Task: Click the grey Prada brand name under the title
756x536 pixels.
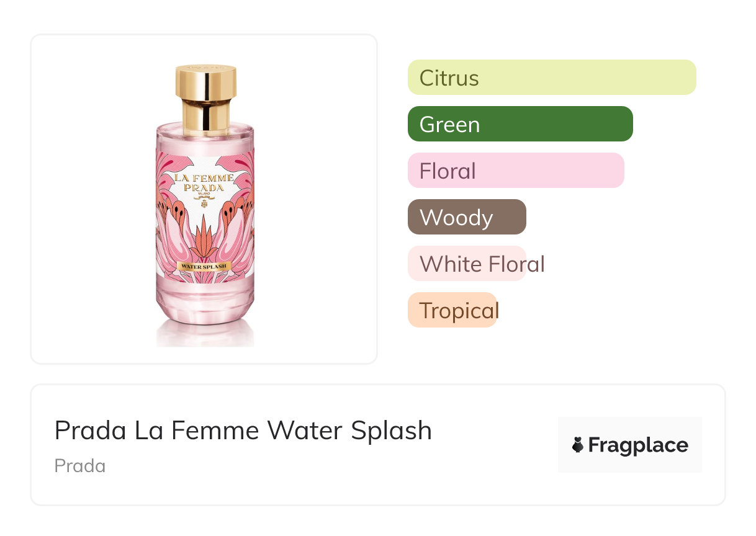Action: point(79,466)
